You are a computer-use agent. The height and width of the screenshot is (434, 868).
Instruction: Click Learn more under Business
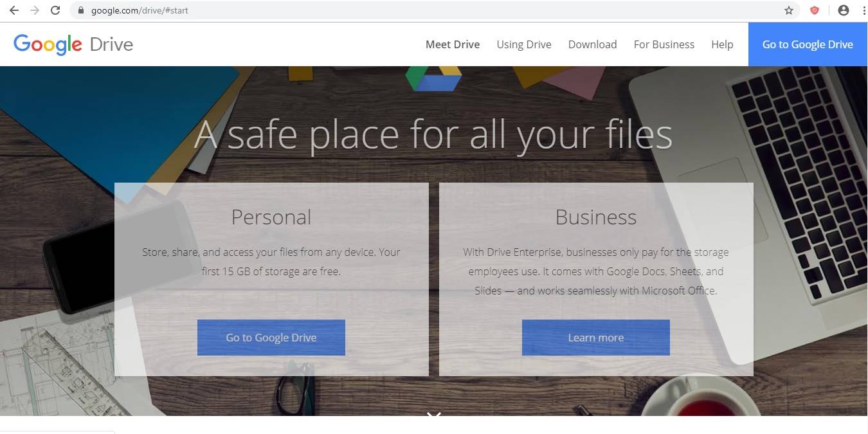point(595,337)
